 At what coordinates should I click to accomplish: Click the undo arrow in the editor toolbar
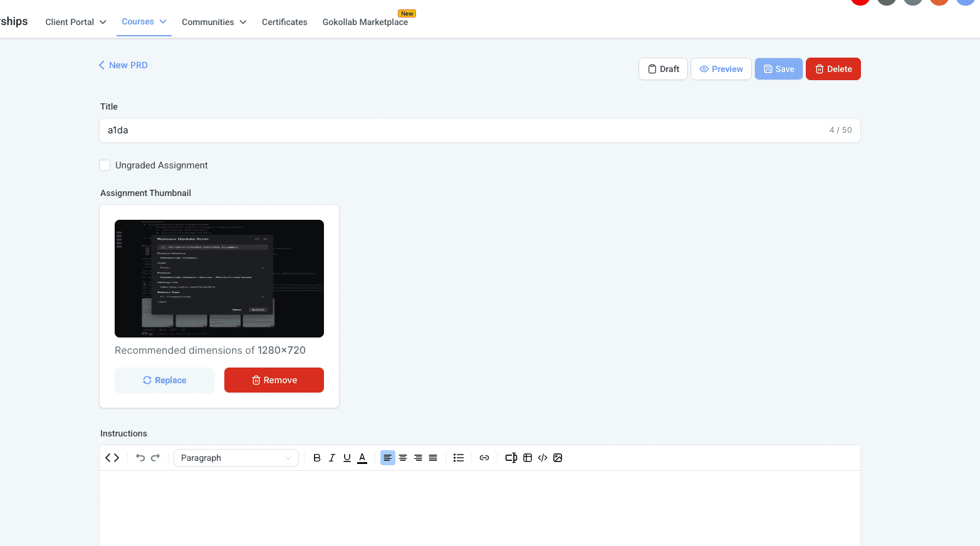pyautogui.click(x=140, y=458)
